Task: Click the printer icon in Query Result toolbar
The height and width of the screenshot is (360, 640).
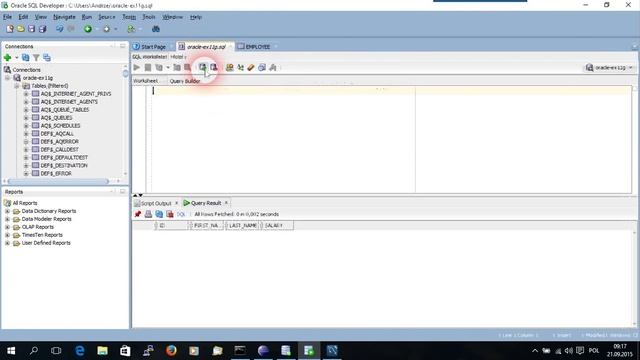Action: tap(148, 214)
